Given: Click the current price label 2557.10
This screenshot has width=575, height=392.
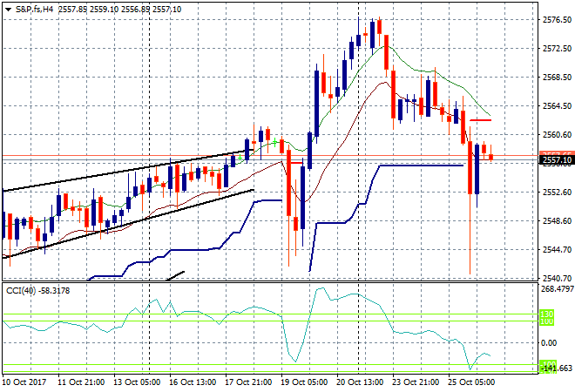Looking at the screenshot, I should pos(557,160).
